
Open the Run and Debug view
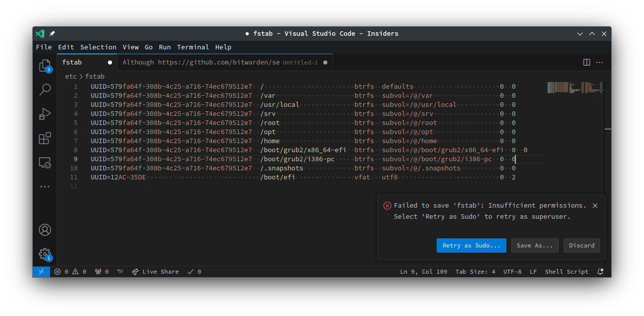(x=45, y=114)
